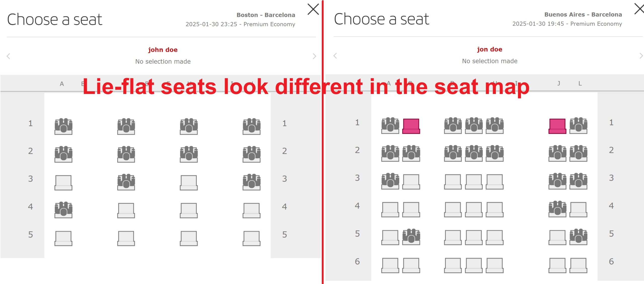Close the Buenos Aires - Barcelona seat selection dialog
This screenshot has width=644, height=284.
(x=640, y=9)
